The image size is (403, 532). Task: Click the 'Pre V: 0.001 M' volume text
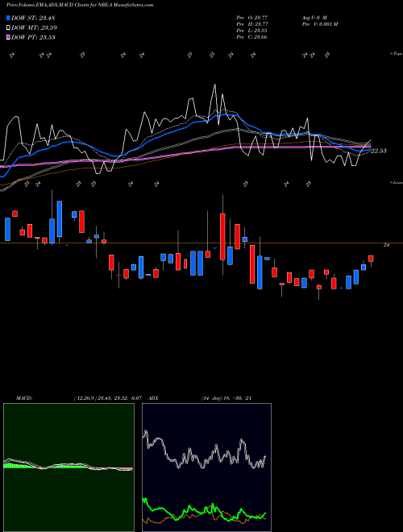pyautogui.click(x=319, y=24)
